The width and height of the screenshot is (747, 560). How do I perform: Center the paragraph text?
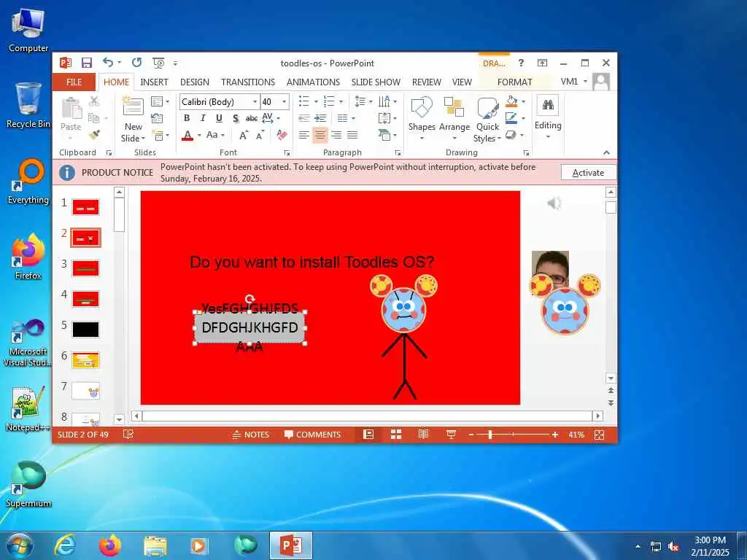click(x=320, y=135)
